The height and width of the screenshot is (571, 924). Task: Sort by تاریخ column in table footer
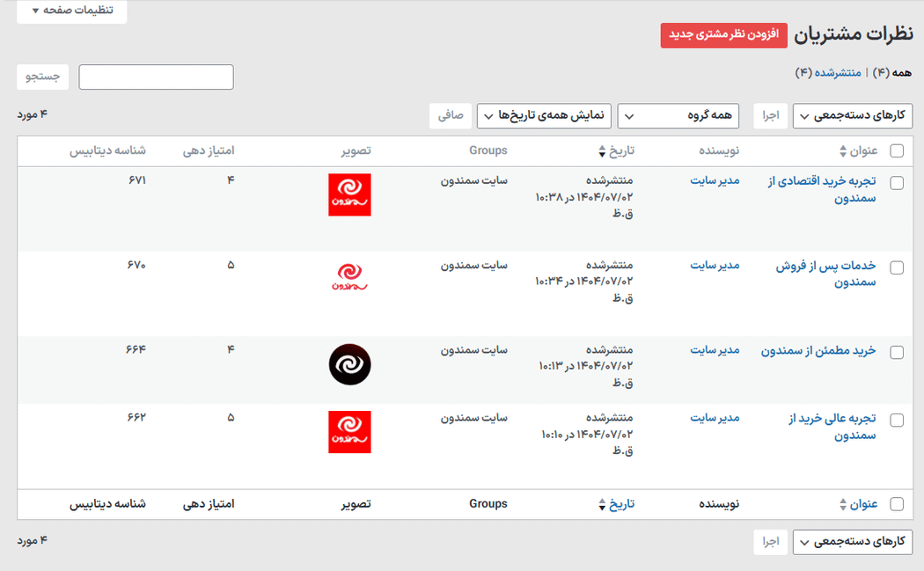[621, 504]
